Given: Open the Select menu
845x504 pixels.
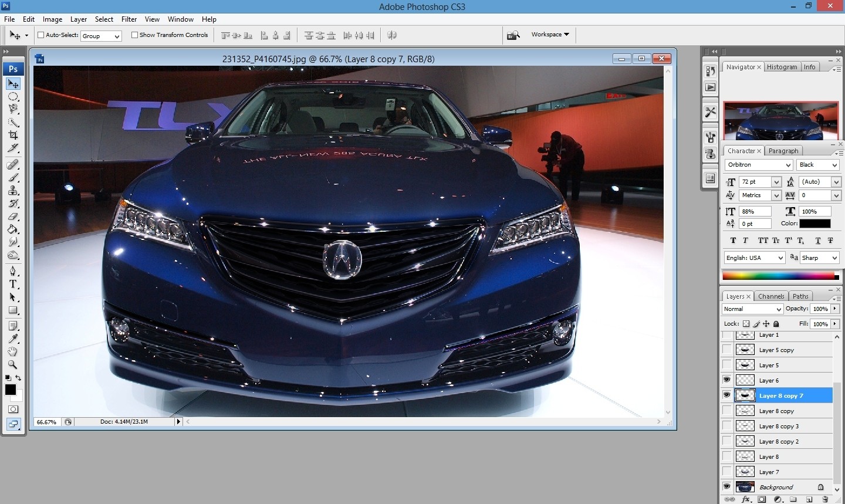Looking at the screenshot, I should pos(104,19).
